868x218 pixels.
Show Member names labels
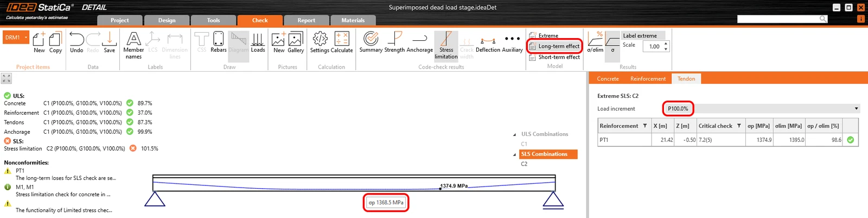133,45
